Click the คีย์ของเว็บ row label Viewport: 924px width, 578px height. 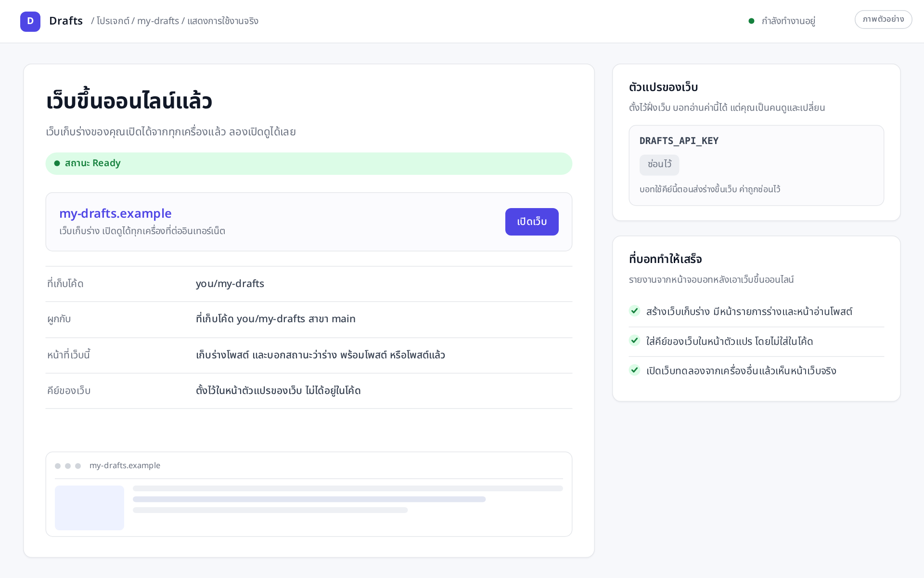[69, 391]
